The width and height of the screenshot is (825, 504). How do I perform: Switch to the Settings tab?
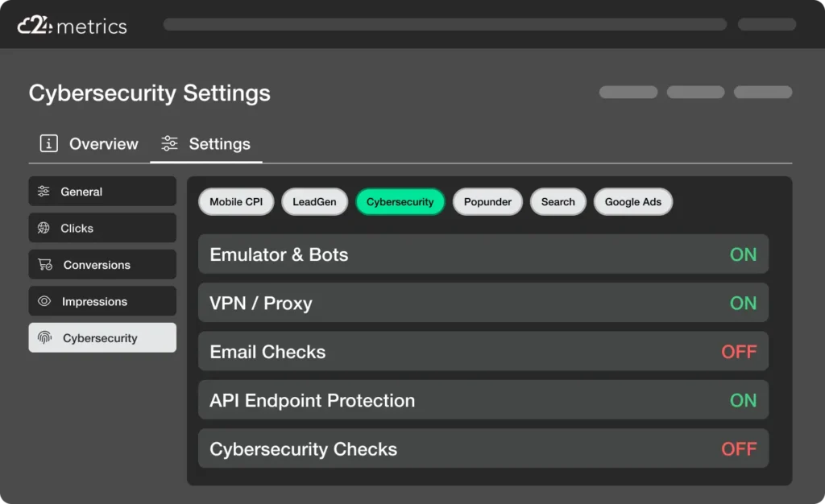(206, 144)
